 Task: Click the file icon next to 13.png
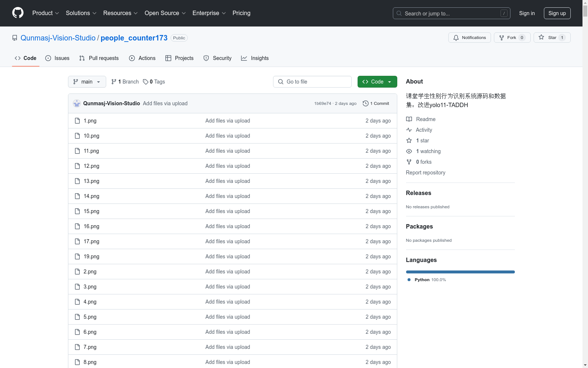(77, 181)
